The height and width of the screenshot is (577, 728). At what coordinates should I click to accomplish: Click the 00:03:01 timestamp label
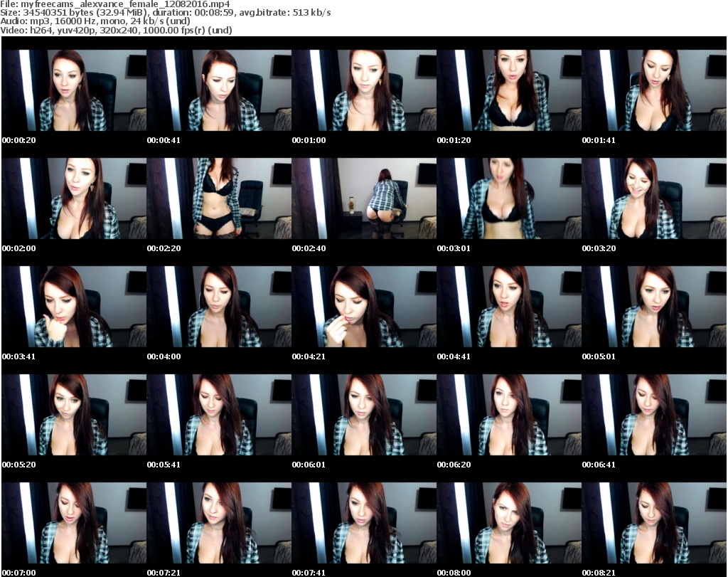tap(454, 248)
